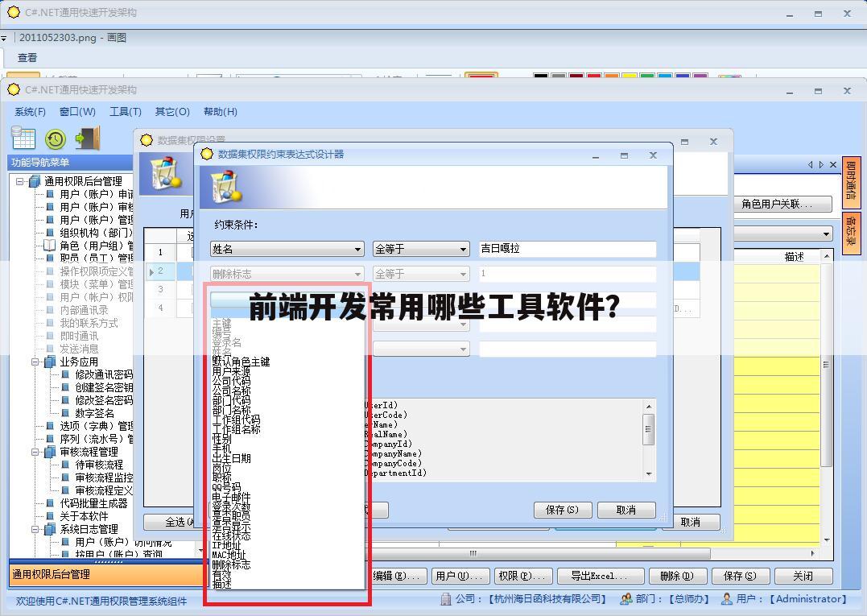Click the people icon beside 部门 in the status bar
867x616 pixels.
(x=626, y=599)
